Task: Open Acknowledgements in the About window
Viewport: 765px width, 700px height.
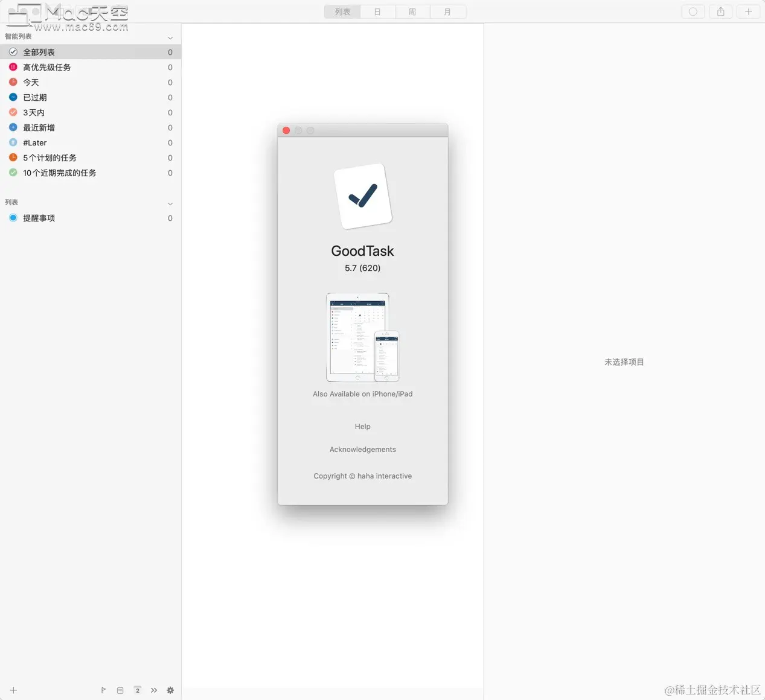Action: (x=363, y=450)
